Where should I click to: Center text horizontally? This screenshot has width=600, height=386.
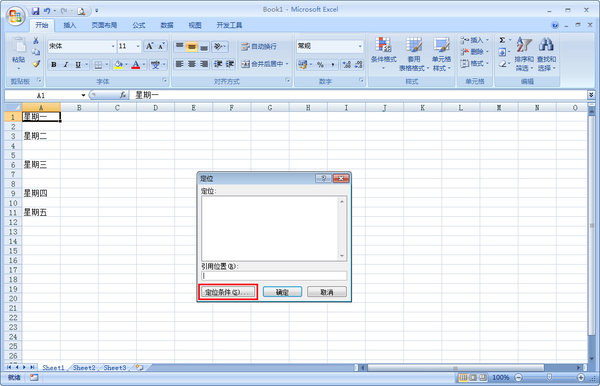(192, 64)
